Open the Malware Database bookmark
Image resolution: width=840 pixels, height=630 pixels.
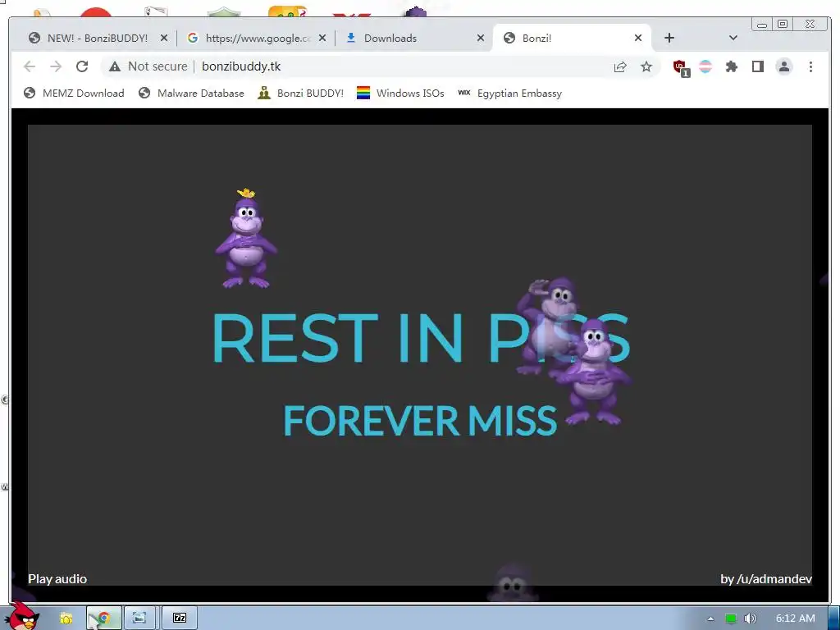pos(191,94)
